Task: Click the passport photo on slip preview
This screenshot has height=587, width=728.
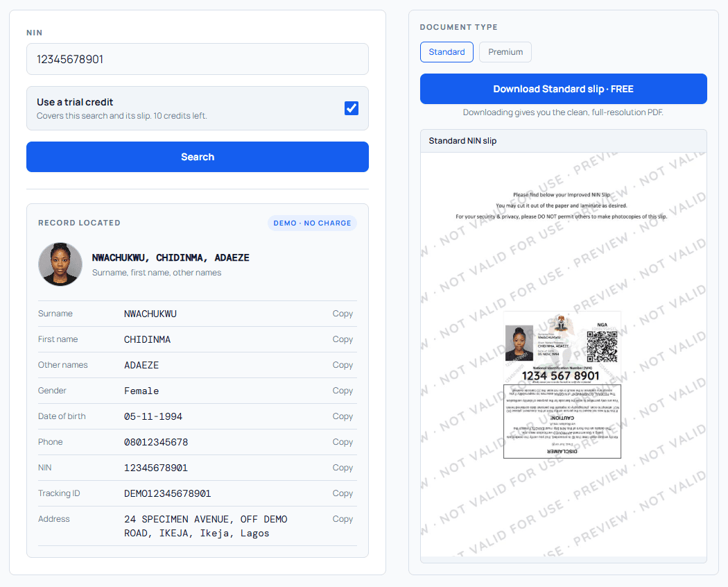Action: pyautogui.click(x=519, y=343)
